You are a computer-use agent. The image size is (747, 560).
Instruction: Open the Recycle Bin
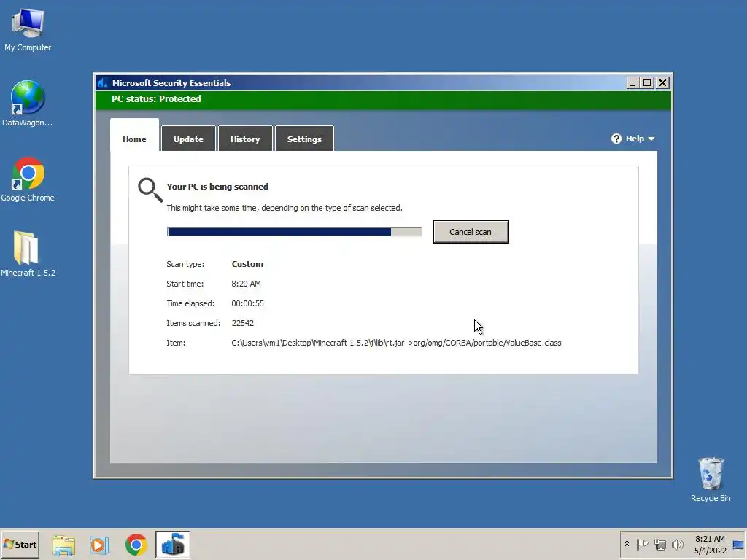[x=711, y=480]
